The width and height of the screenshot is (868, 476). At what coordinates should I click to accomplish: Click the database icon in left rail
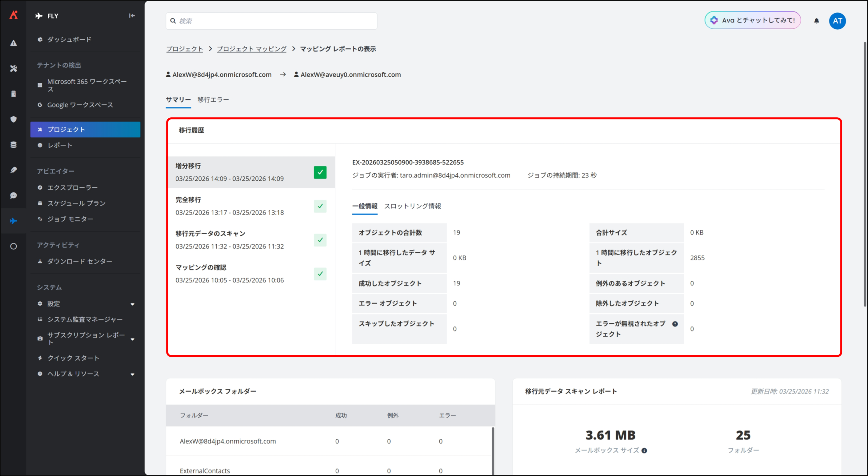coord(13,145)
